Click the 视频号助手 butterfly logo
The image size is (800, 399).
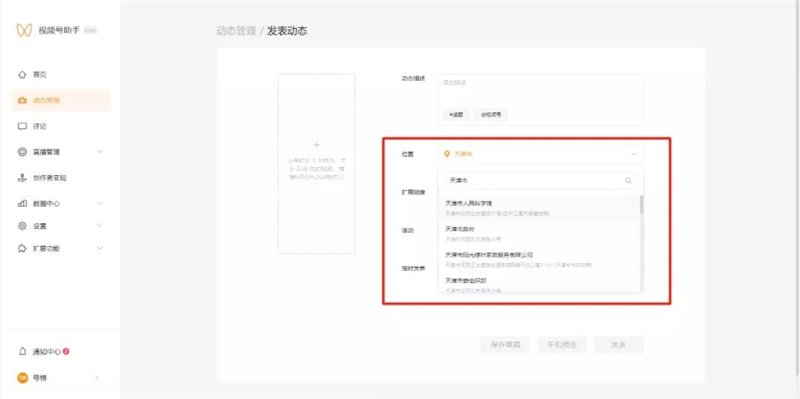click(24, 30)
